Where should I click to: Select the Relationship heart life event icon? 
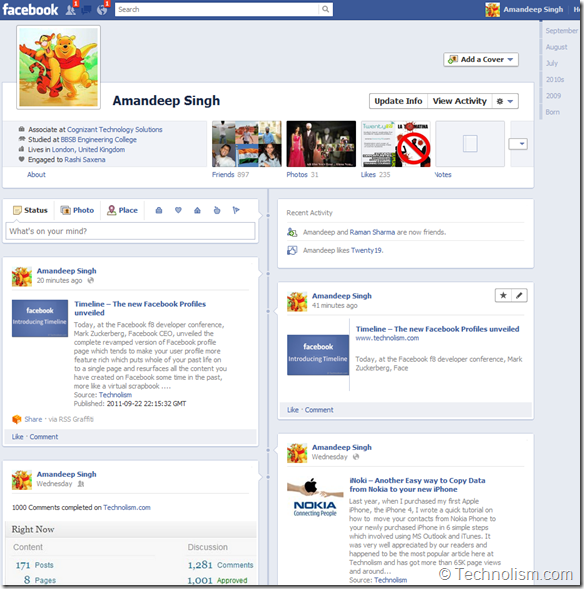point(178,210)
